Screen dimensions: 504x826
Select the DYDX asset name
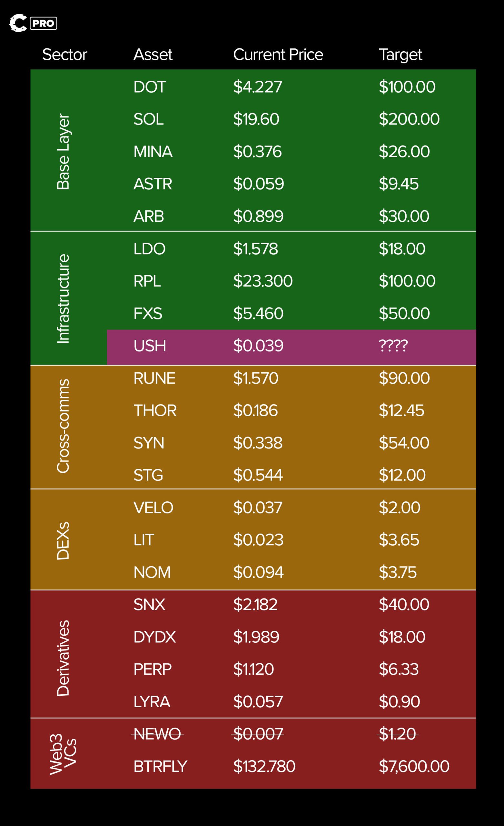(154, 637)
